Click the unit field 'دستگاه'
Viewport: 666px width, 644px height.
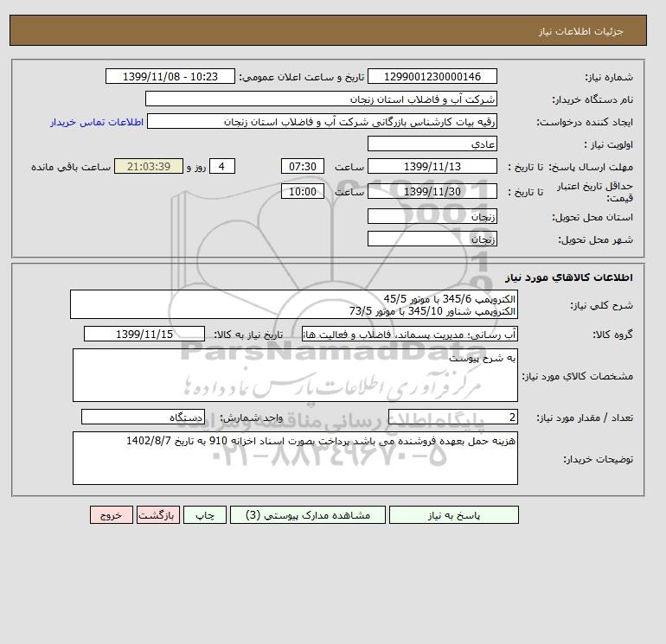point(143,417)
